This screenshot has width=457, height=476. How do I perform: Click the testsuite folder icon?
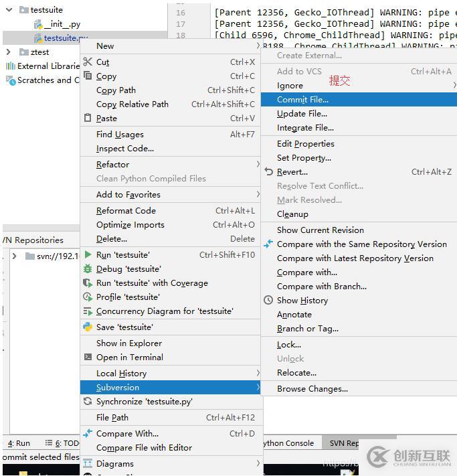[24, 10]
